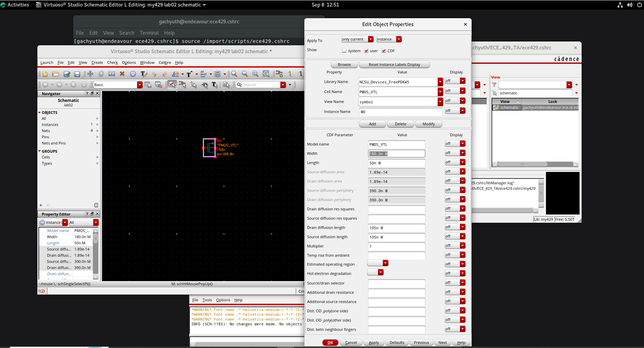Click the red X Delete icon
644x348 pixels.
coord(122,74)
